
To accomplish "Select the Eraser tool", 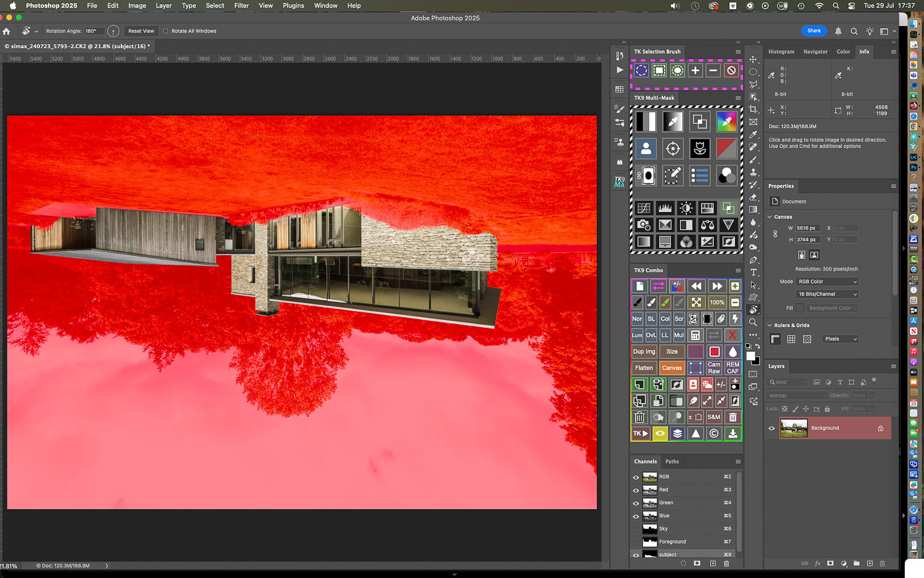I will 753,197.
